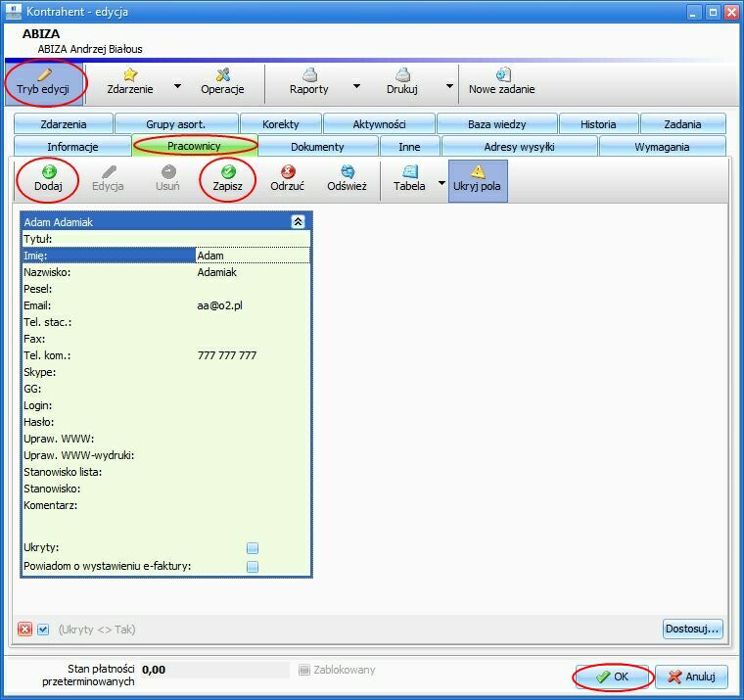Switch to the Historia tab
The image size is (744, 700).
(598, 124)
